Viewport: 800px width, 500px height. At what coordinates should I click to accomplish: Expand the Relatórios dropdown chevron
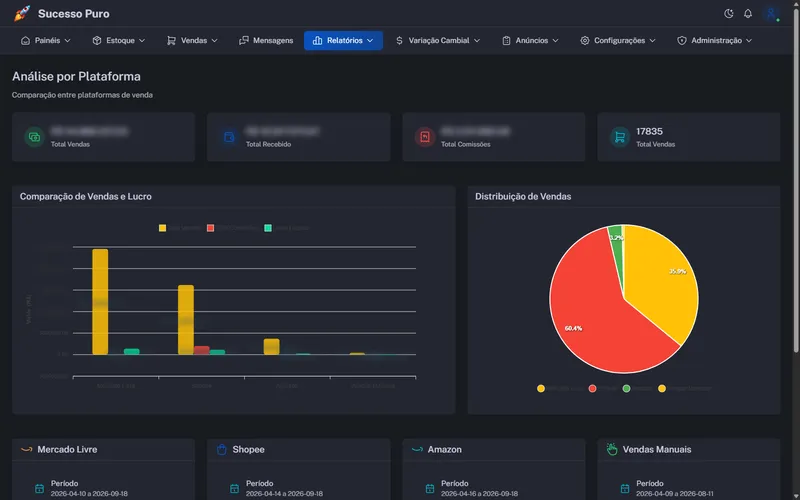[370, 40]
